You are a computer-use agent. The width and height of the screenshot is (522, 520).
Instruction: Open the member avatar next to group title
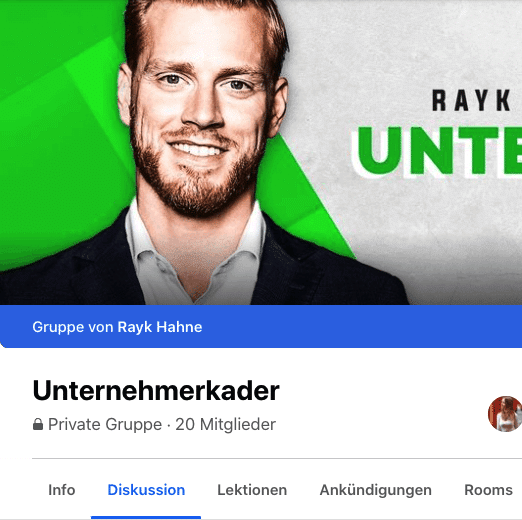505,414
